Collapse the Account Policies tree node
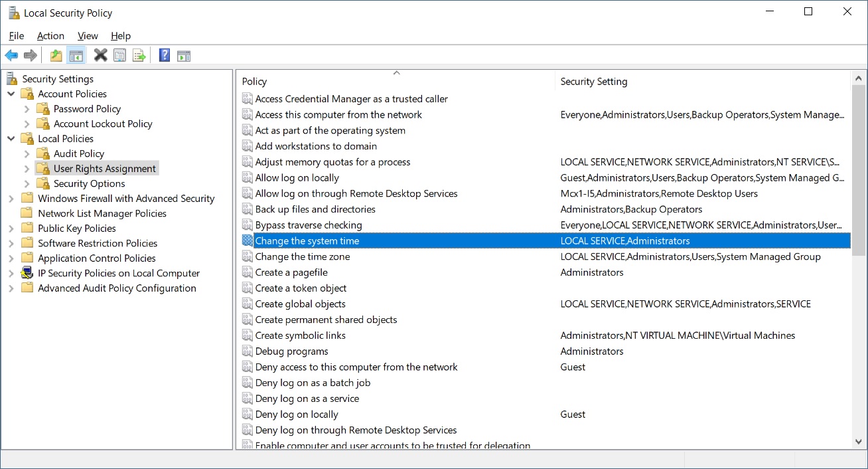Image resolution: width=868 pixels, height=469 pixels. tap(11, 94)
